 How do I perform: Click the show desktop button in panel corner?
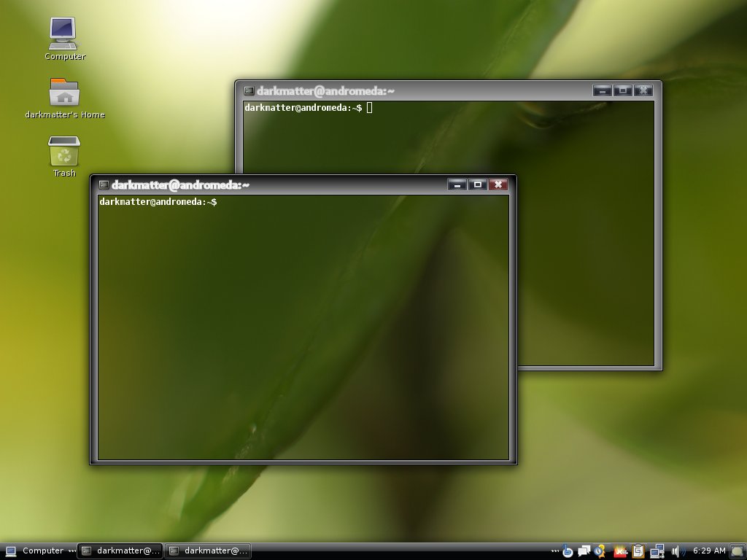coord(738,551)
